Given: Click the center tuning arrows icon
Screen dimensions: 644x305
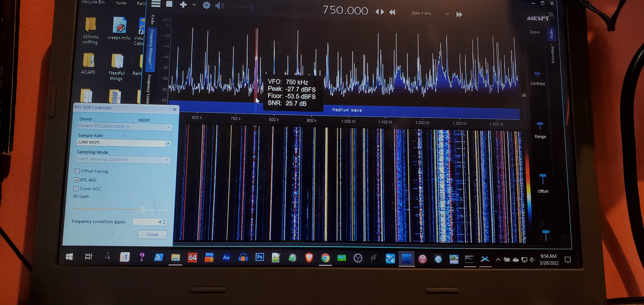Looking at the screenshot, I should point(380,12).
